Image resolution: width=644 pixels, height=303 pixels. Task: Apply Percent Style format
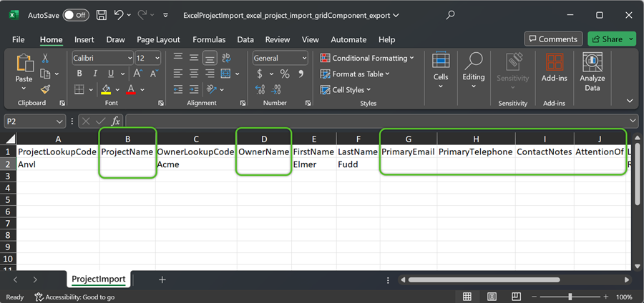point(285,74)
